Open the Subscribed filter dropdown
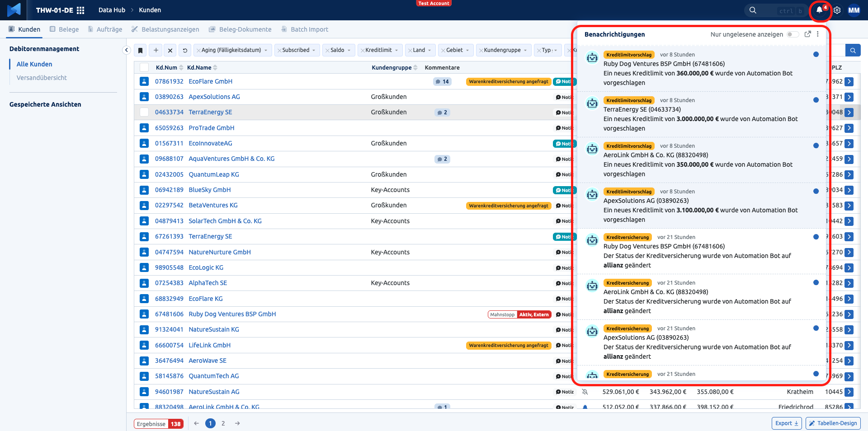The image size is (868, 431). [x=297, y=50]
